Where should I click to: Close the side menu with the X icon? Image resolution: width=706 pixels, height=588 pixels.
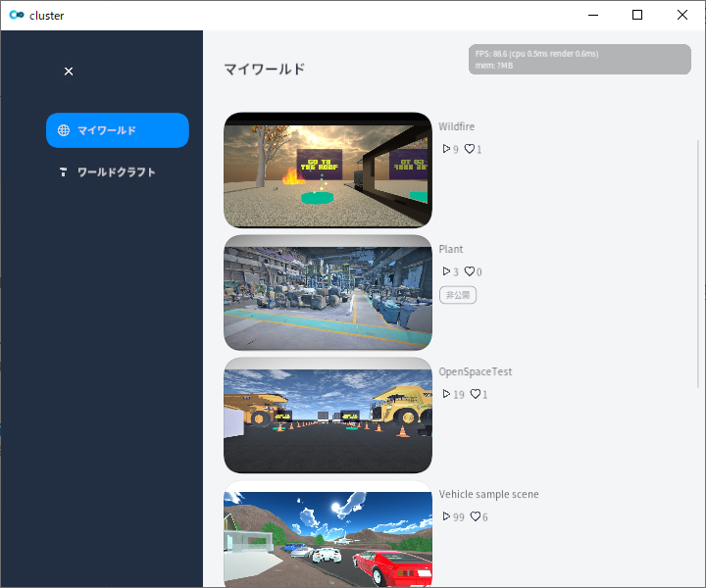pyautogui.click(x=69, y=72)
